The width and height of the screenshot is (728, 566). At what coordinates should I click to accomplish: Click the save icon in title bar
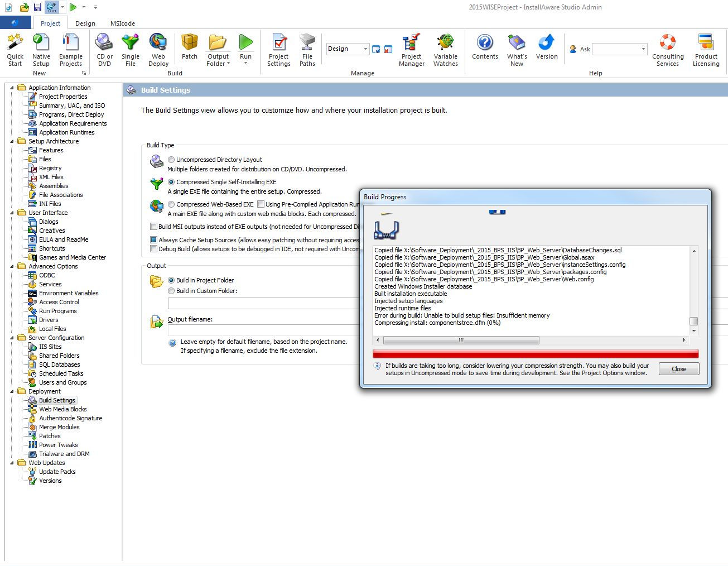(x=37, y=7)
